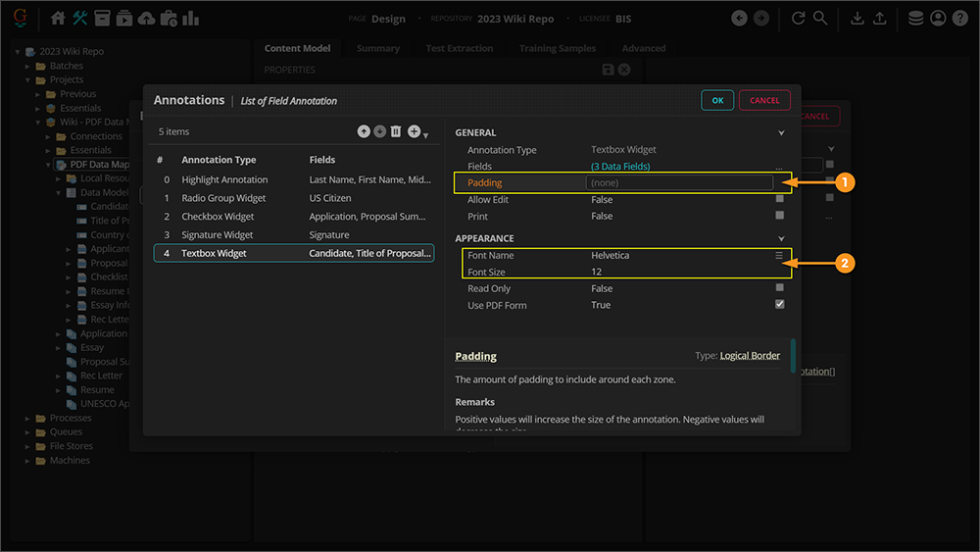The image size is (980, 552).
Task: Expand the Batches folder in tree
Action: 28,66
